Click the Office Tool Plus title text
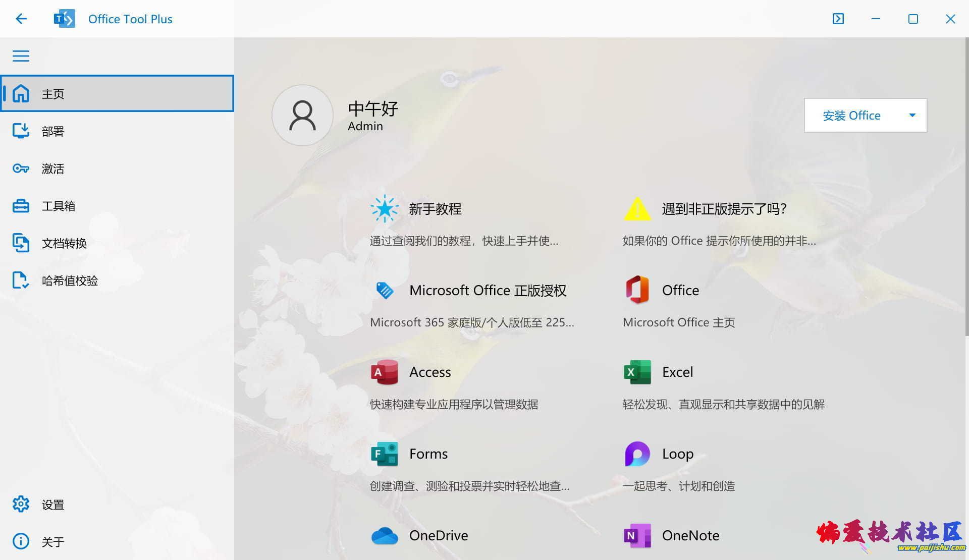The height and width of the screenshot is (560, 969). tap(130, 19)
